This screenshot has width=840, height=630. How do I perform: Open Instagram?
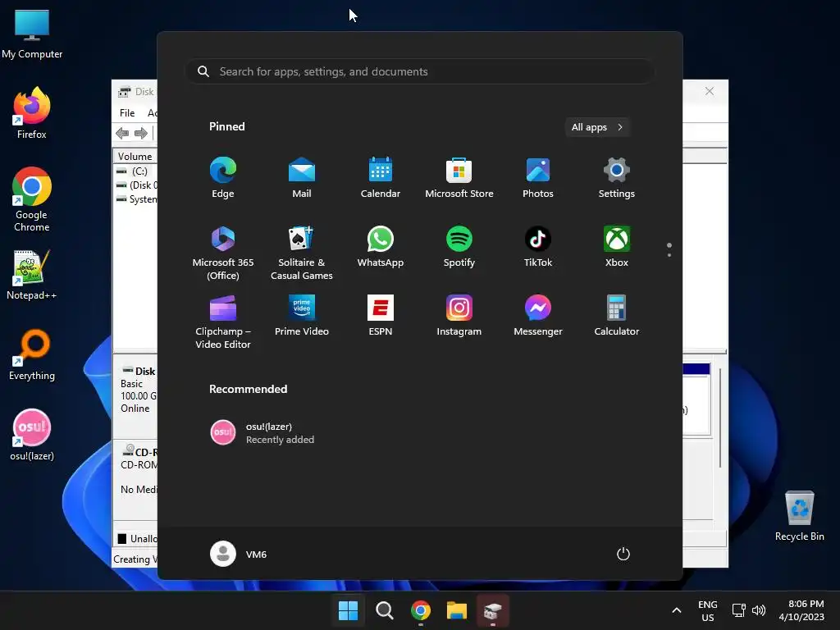(459, 316)
